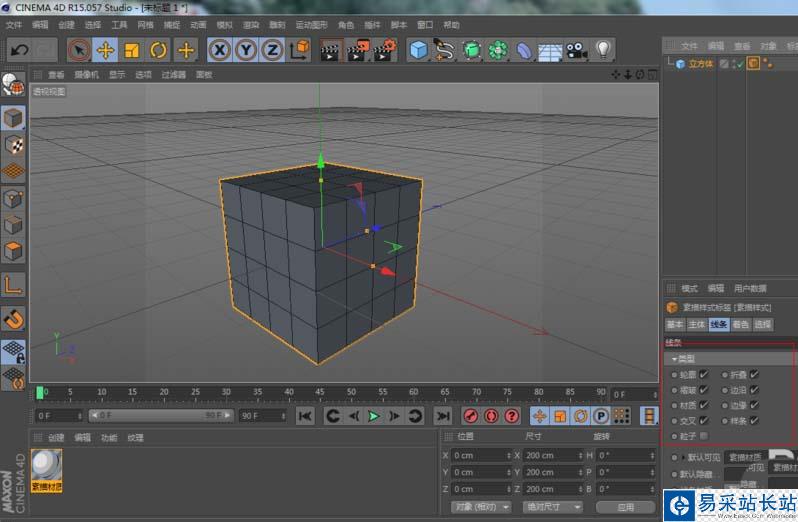798x522 pixels.
Task: Collapse the 类型 section header
Action: (685, 358)
